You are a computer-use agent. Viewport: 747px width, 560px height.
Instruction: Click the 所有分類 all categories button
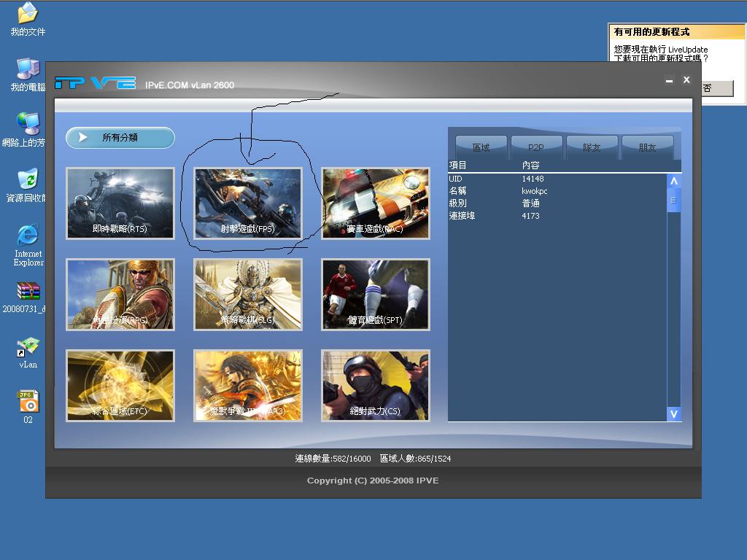(120, 138)
